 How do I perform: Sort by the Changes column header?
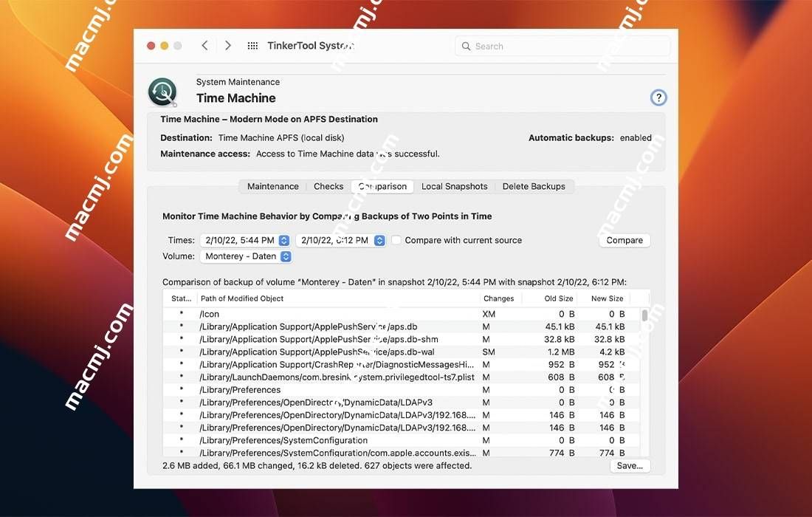(x=499, y=298)
